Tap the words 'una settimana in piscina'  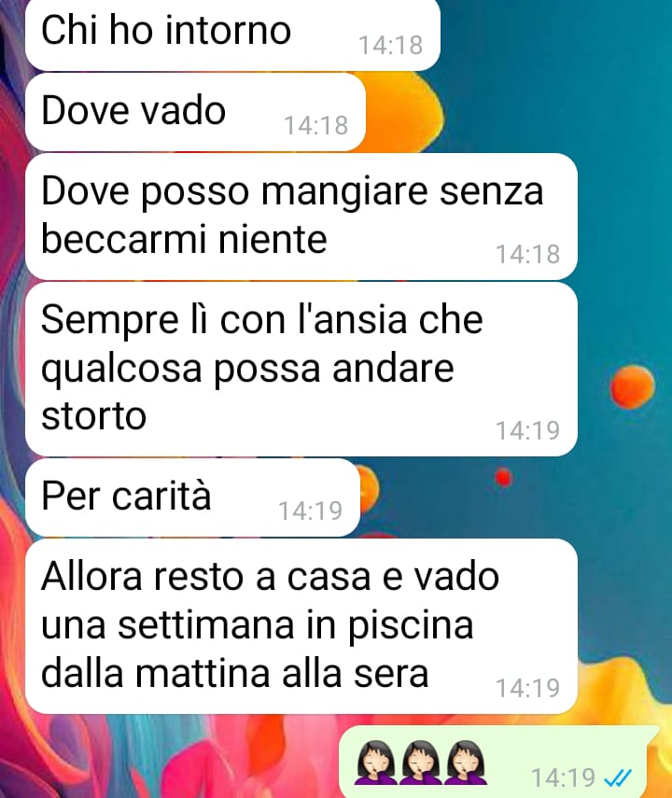[257, 625]
